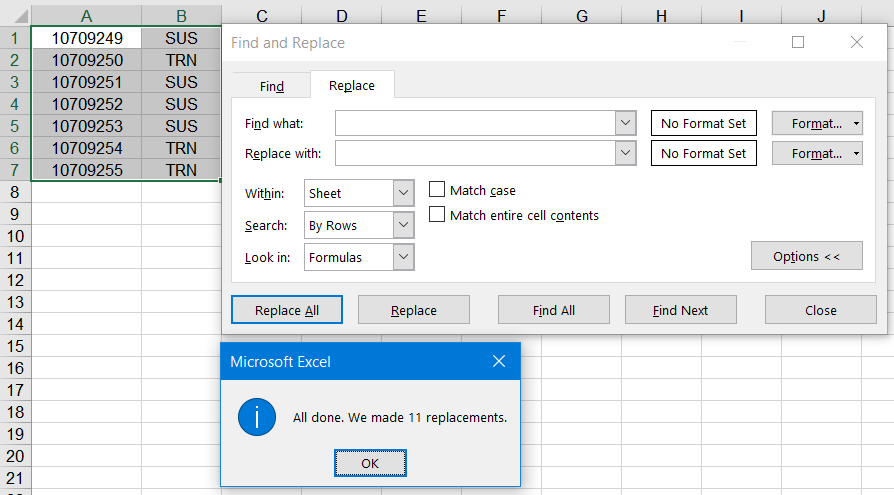Click the Find All button

point(554,310)
